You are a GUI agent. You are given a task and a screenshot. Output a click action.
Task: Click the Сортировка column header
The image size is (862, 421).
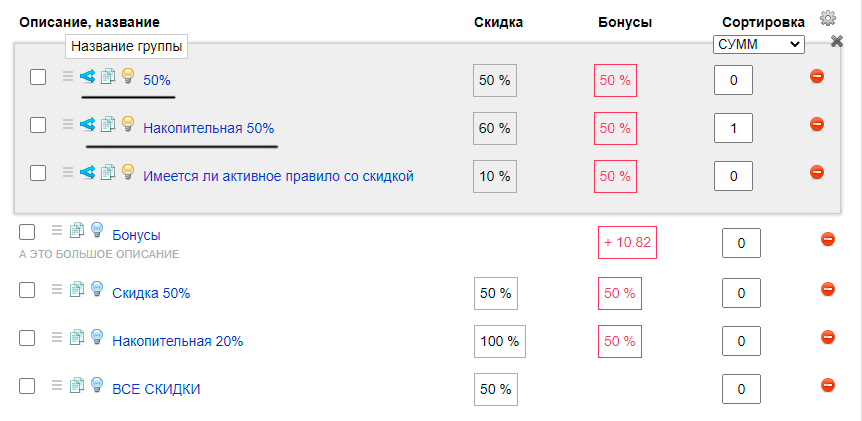pos(763,23)
